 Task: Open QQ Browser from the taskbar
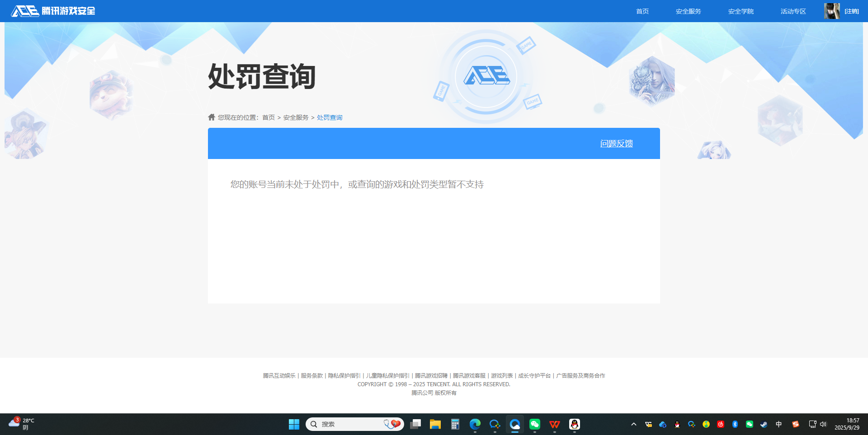(x=515, y=424)
